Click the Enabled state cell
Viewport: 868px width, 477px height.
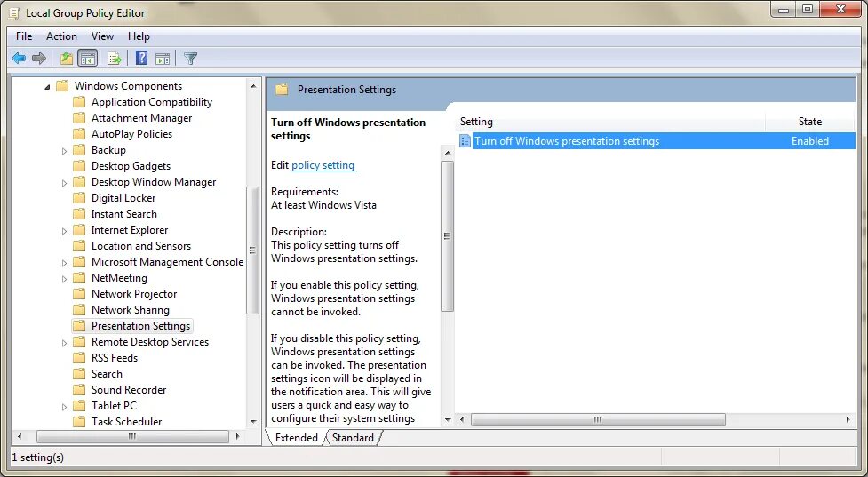coord(810,141)
